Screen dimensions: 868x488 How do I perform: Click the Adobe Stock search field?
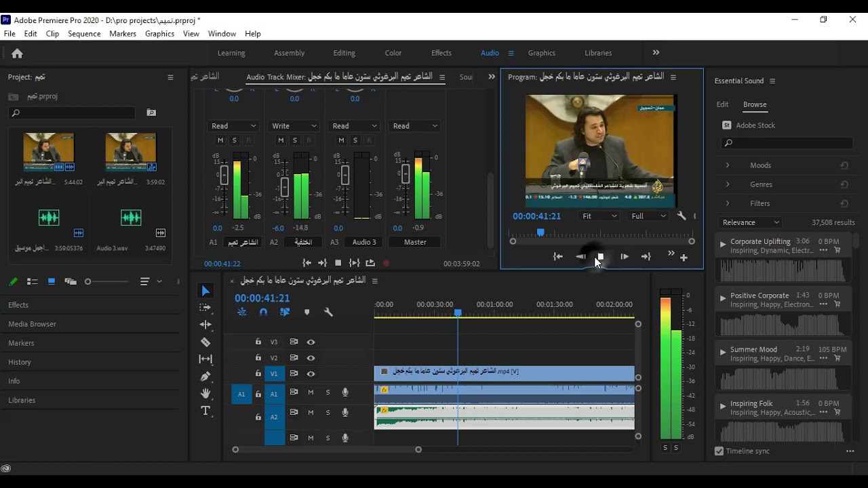[787, 143]
